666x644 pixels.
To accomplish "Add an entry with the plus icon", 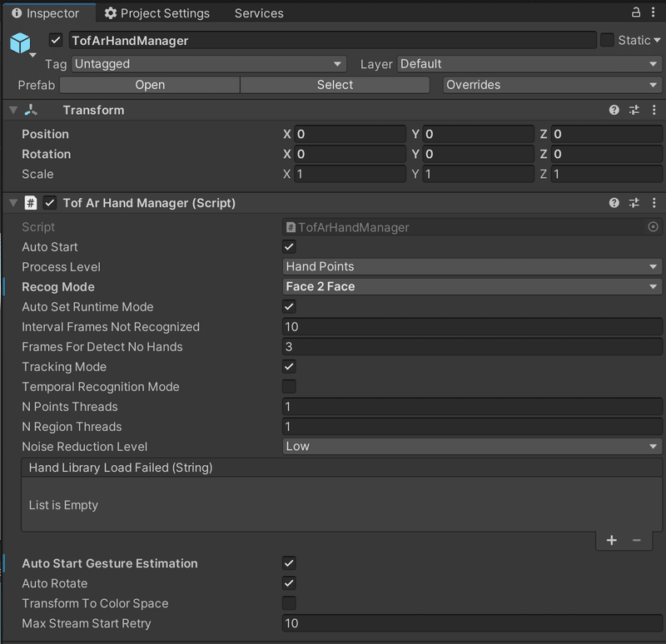I will (612, 541).
